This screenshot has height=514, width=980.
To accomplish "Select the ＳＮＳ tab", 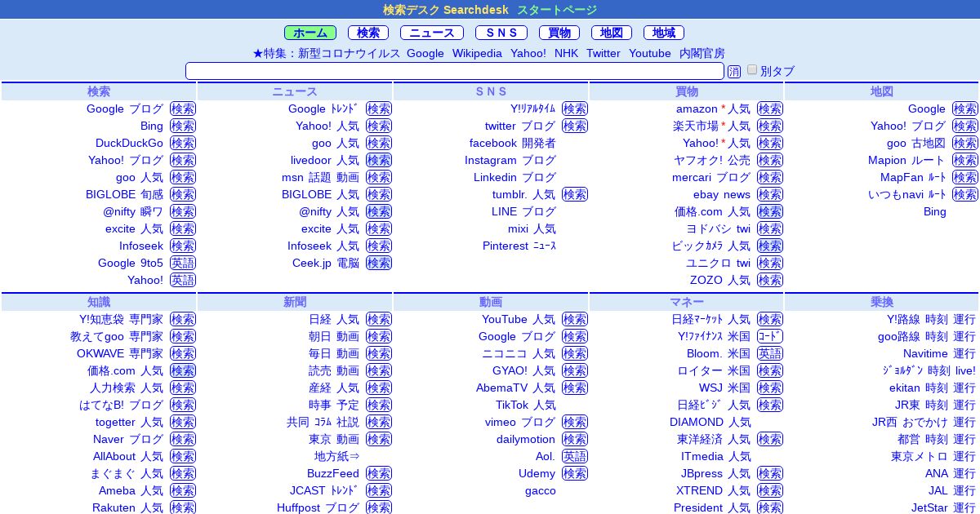I will [x=501, y=33].
